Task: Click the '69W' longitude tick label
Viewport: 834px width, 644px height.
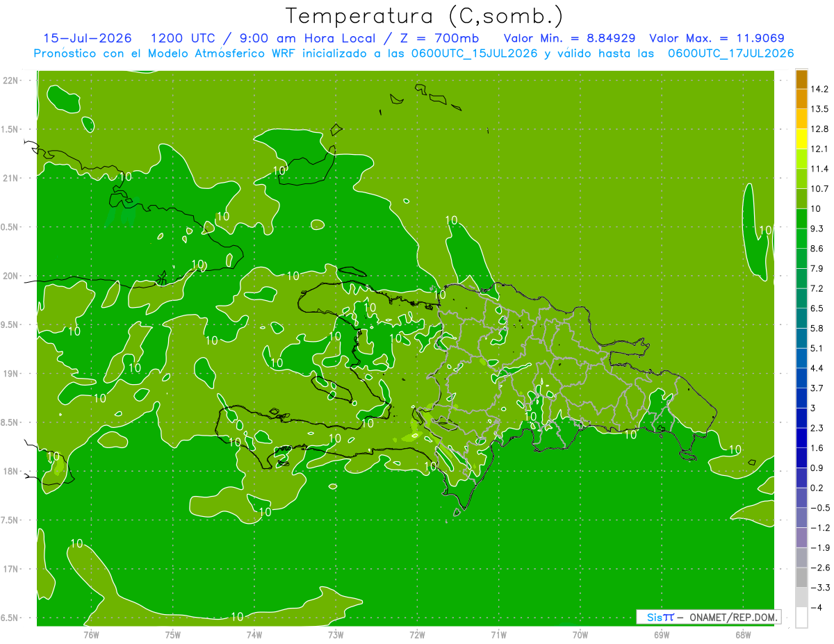Action: 662,634
